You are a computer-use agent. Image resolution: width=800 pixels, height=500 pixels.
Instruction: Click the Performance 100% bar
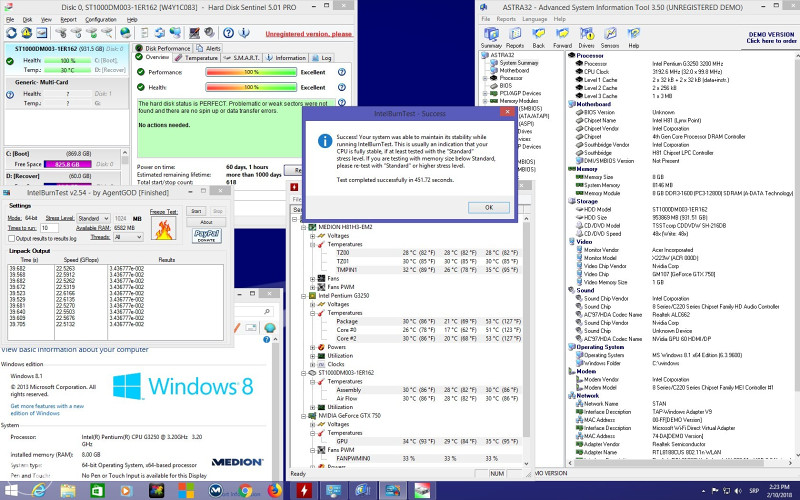coord(251,72)
